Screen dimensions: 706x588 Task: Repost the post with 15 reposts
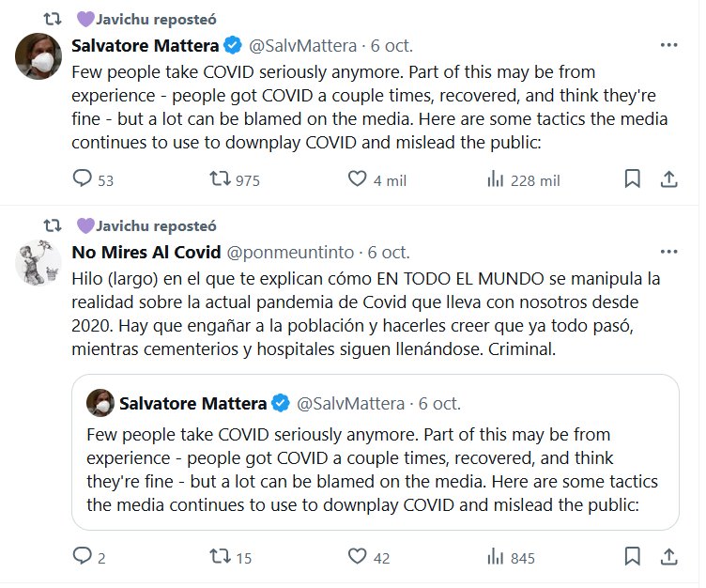pyautogui.click(x=218, y=557)
